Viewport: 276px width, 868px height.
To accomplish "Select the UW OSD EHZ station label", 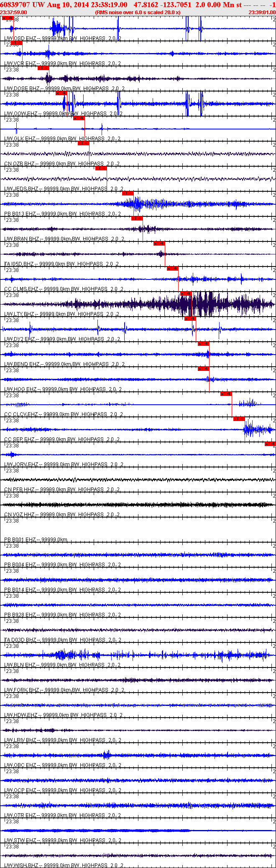I will 20,38.
